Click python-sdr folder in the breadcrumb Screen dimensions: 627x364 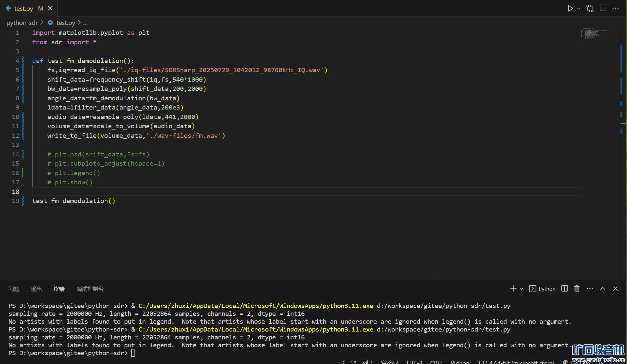click(x=22, y=23)
